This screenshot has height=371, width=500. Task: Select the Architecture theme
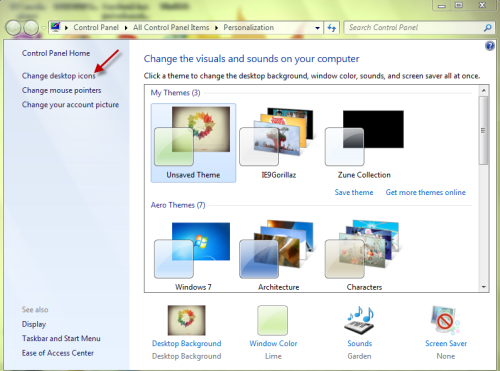pyautogui.click(x=279, y=255)
